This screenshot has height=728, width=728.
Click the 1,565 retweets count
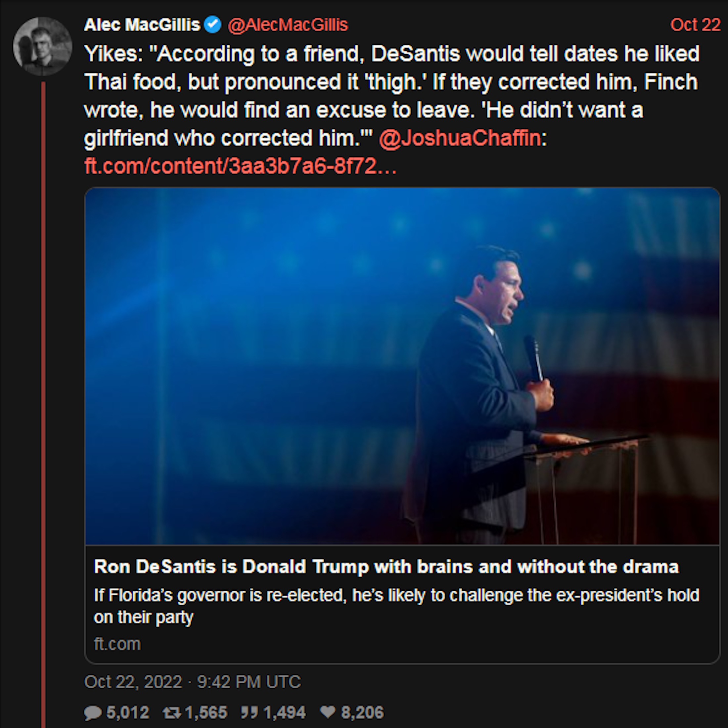[x=206, y=712]
